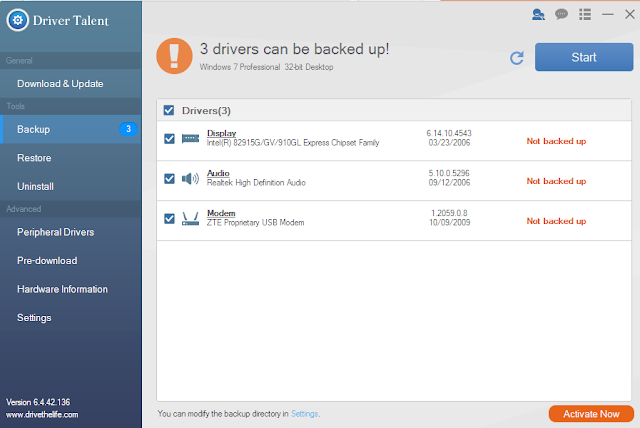Viewport: 640px width, 428px height.
Task: Open the Download & Update section
Action: [x=71, y=84]
